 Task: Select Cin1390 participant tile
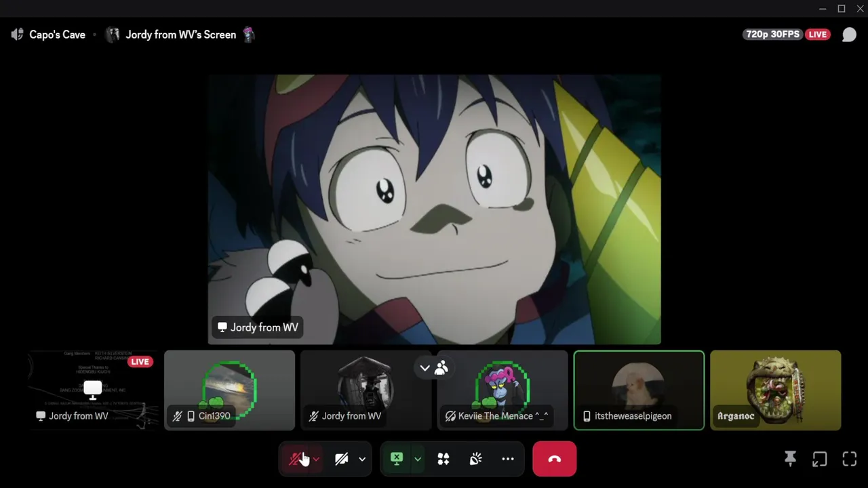tap(229, 390)
